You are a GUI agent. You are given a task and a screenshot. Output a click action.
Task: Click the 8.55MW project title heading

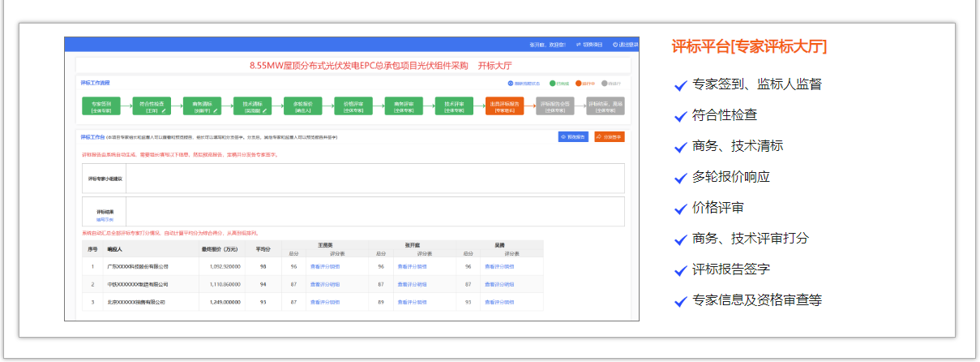pos(380,65)
